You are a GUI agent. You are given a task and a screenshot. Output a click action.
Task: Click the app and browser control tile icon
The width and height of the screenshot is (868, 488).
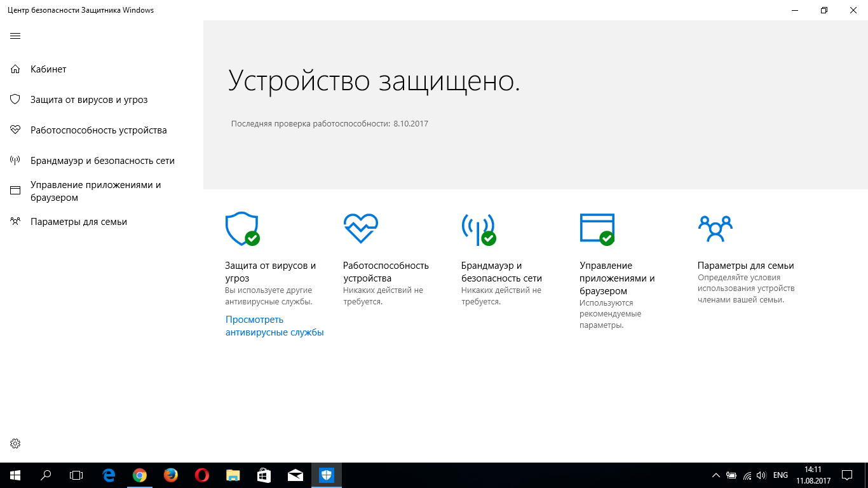597,229
